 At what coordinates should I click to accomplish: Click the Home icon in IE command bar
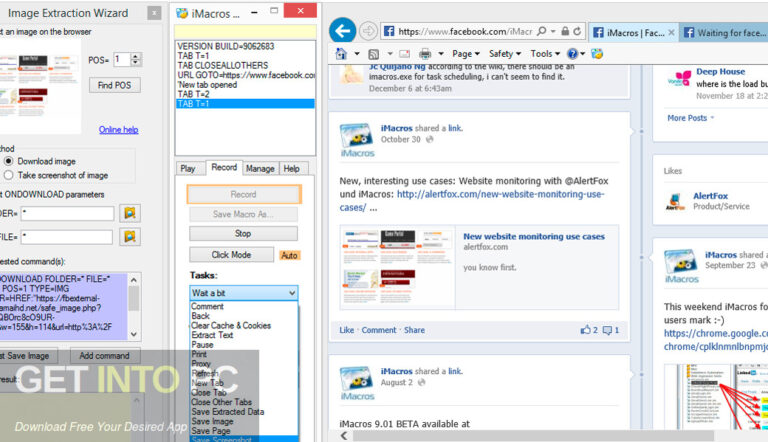(341, 53)
